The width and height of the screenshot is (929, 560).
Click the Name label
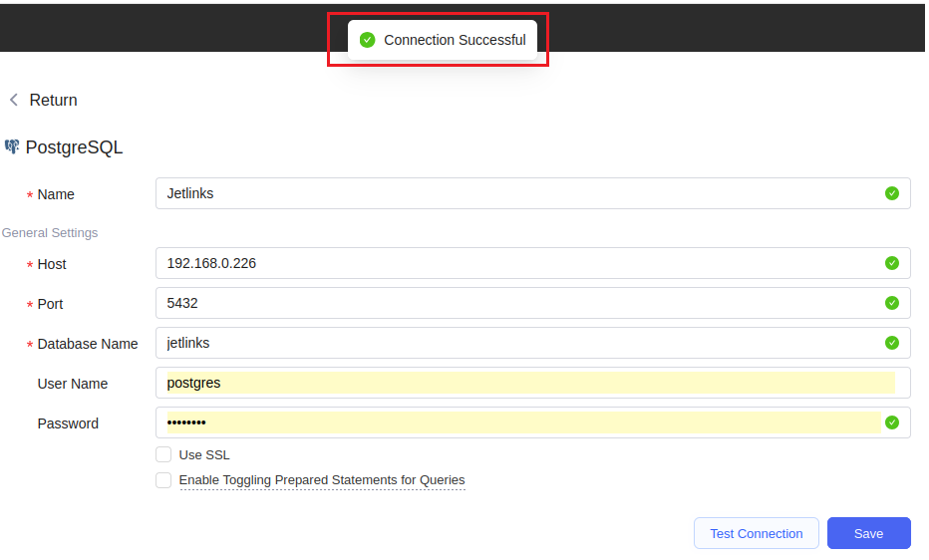coord(56,194)
